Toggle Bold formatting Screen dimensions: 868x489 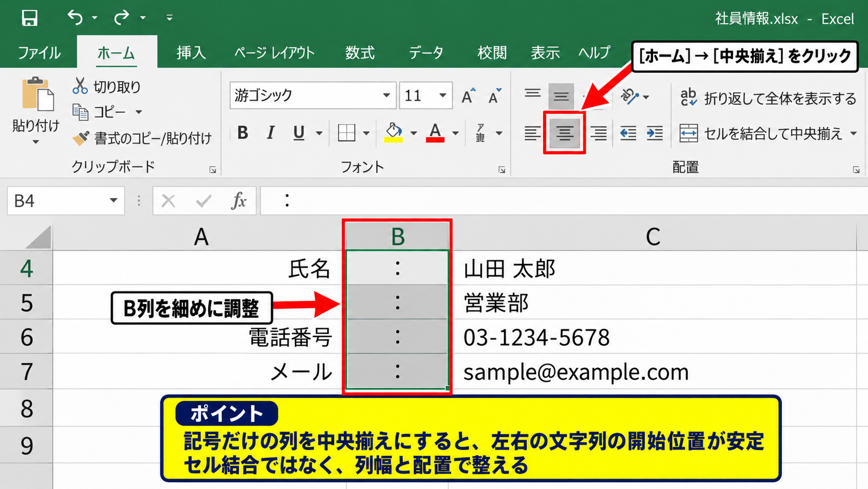point(242,133)
